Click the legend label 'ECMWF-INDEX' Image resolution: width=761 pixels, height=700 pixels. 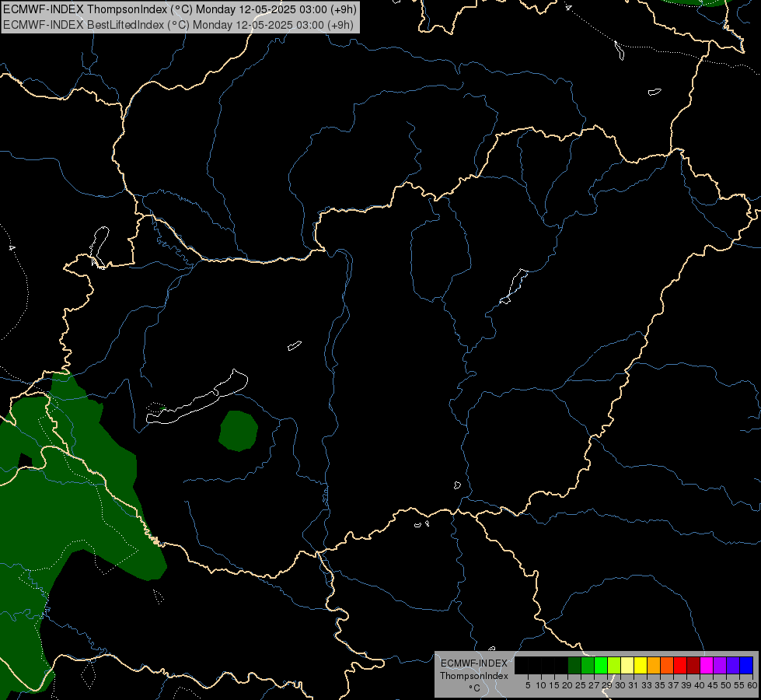[474, 663]
